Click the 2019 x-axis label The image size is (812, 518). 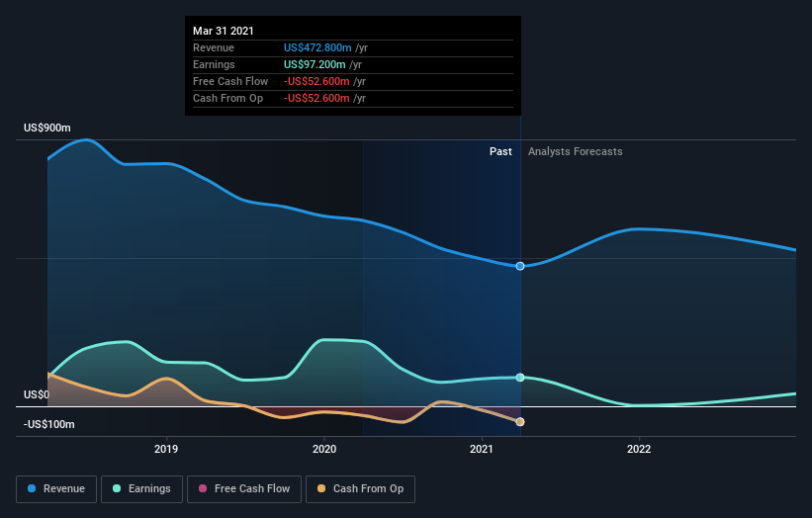click(166, 449)
